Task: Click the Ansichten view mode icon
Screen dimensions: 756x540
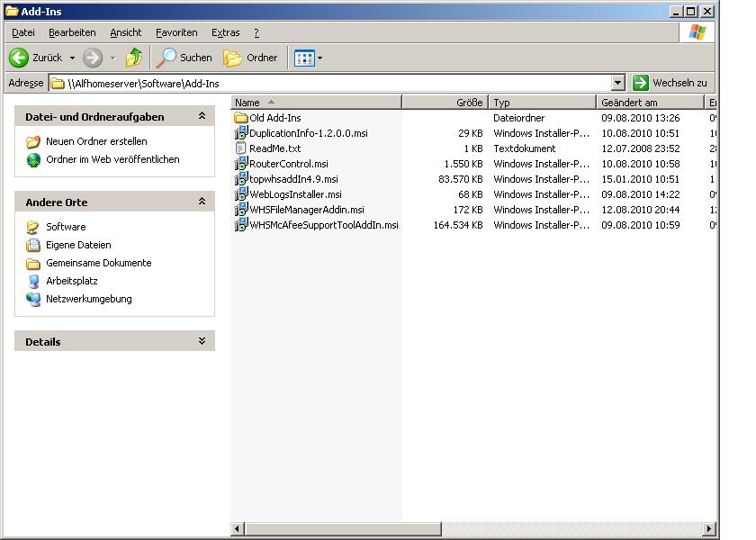Action: pyautogui.click(x=304, y=58)
